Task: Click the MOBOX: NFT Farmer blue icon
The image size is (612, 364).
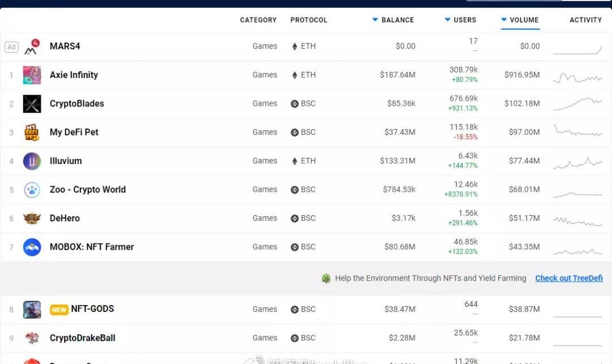Action: 32,247
